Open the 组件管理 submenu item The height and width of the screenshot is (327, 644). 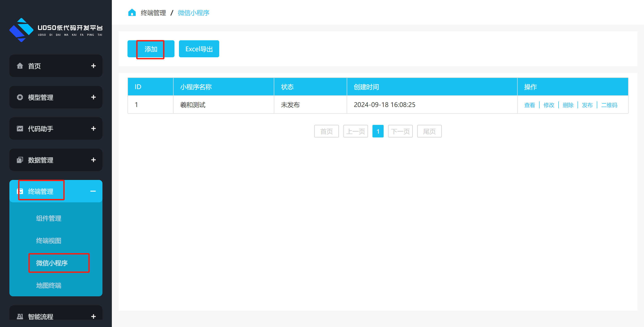(x=49, y=218)
